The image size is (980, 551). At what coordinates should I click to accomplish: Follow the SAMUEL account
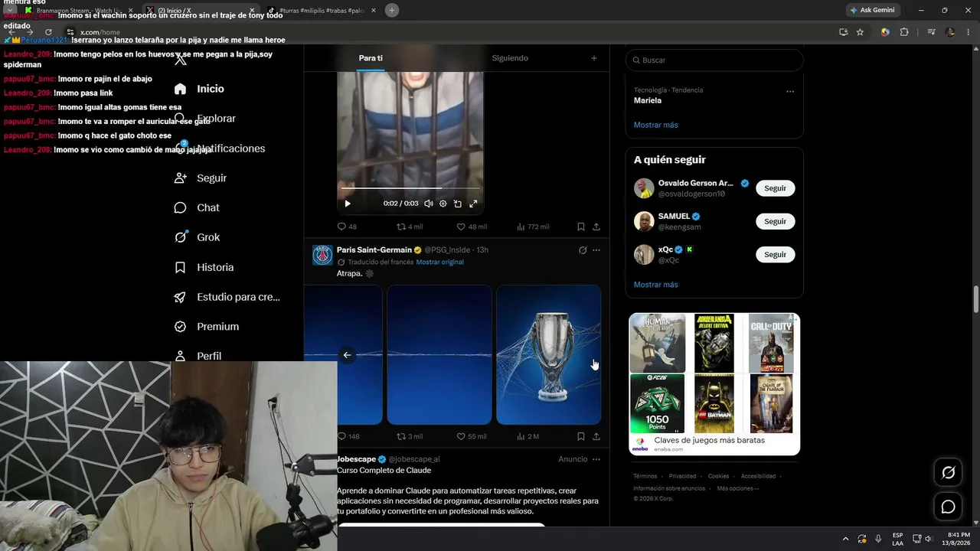tap(775, 221)
